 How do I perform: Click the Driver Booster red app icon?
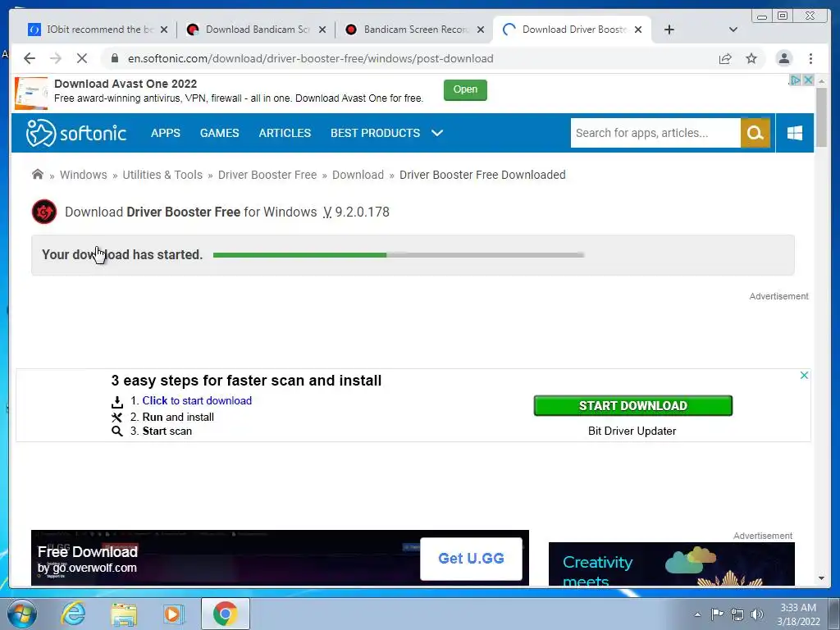pyautogui.click(x=44, y=212)
